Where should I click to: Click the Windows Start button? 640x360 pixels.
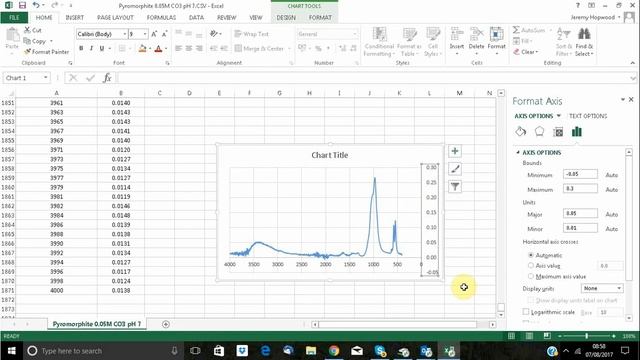click(x=11, y=351)
